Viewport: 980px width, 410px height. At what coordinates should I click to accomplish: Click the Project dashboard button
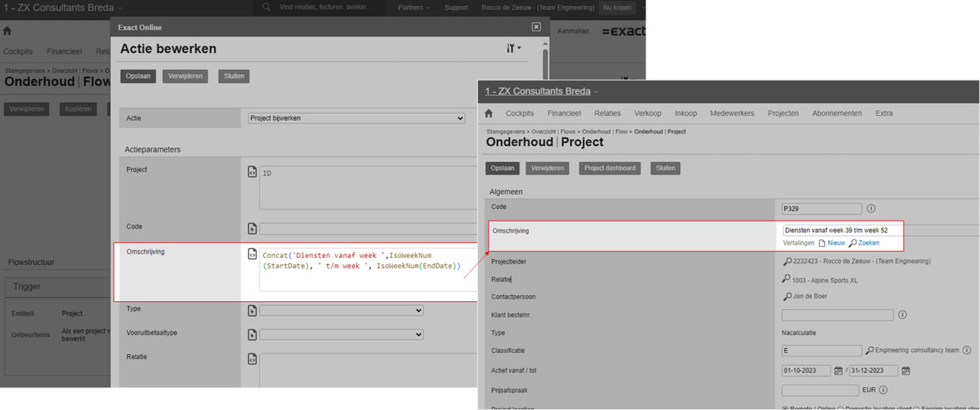pyautogui.click(x=610, y=168)
